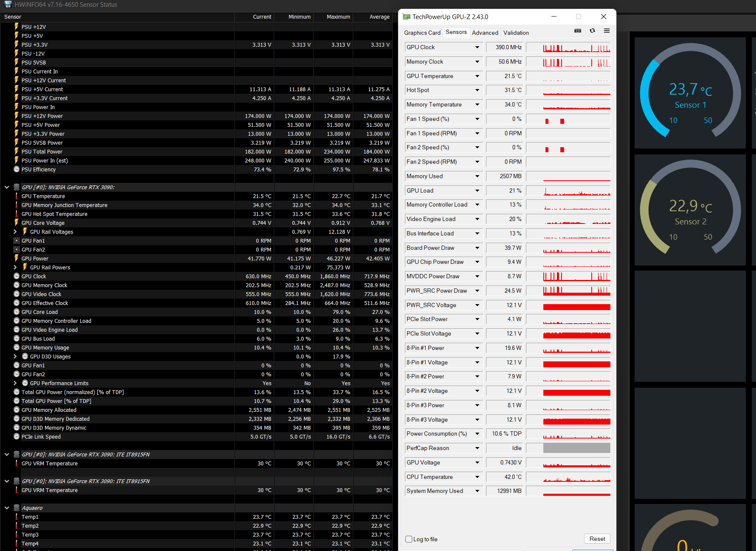
Task: Open the Memory Clock sensor dropdown
Action: tap(477, 62)
